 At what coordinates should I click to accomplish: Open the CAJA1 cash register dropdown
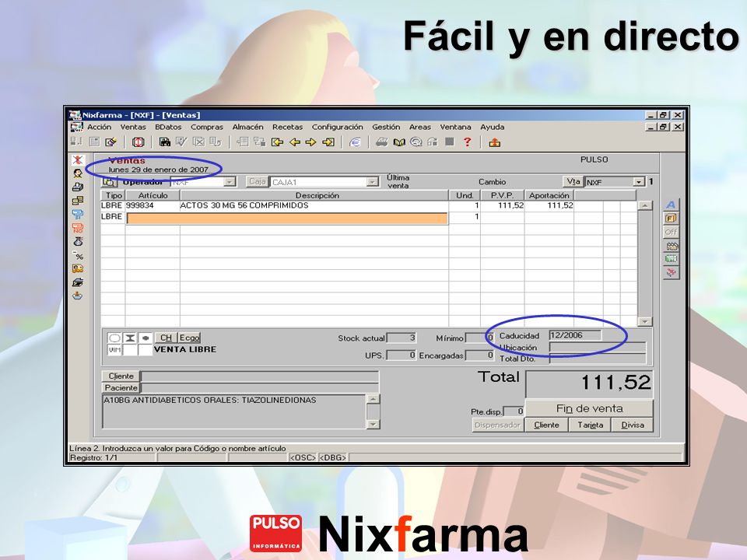coord(372,182)
